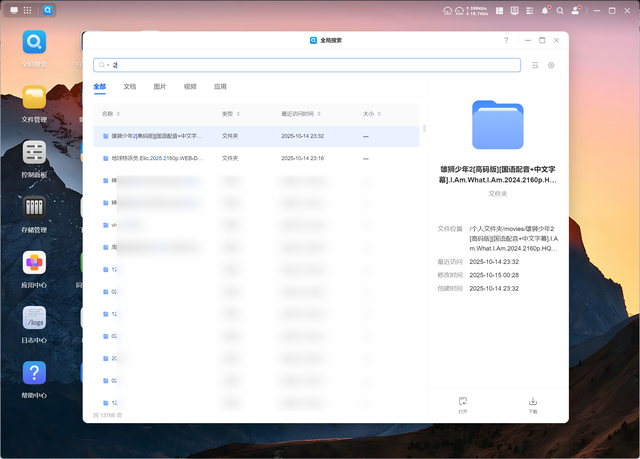Click the result count 共 13766 项
This screenshot has width=640, height=459.
click(x=108, y=415)
